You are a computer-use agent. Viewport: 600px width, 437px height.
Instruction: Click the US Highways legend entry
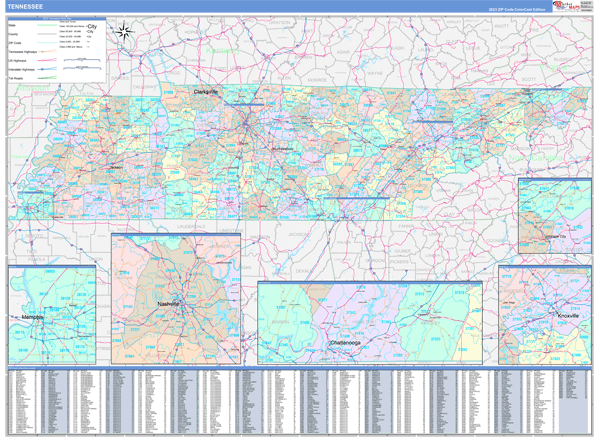click(32, 60)
